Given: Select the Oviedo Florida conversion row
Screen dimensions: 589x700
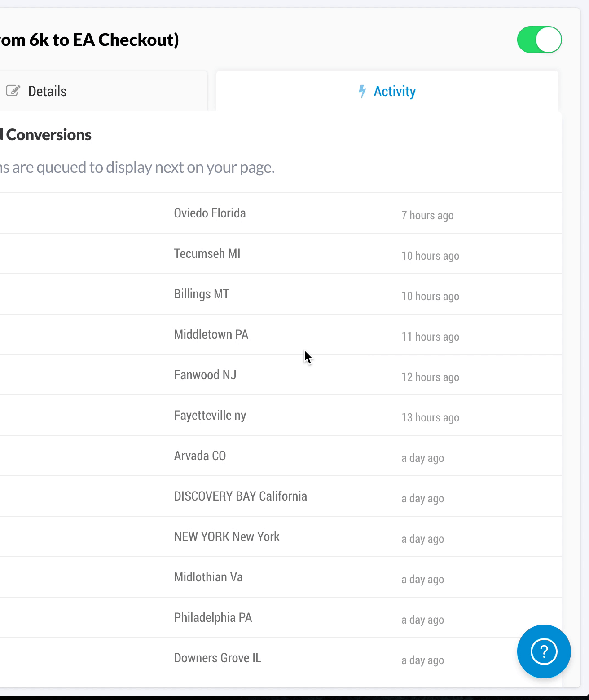Looking at the screenshot, I should pyautogui.click(x=281, y=213).
